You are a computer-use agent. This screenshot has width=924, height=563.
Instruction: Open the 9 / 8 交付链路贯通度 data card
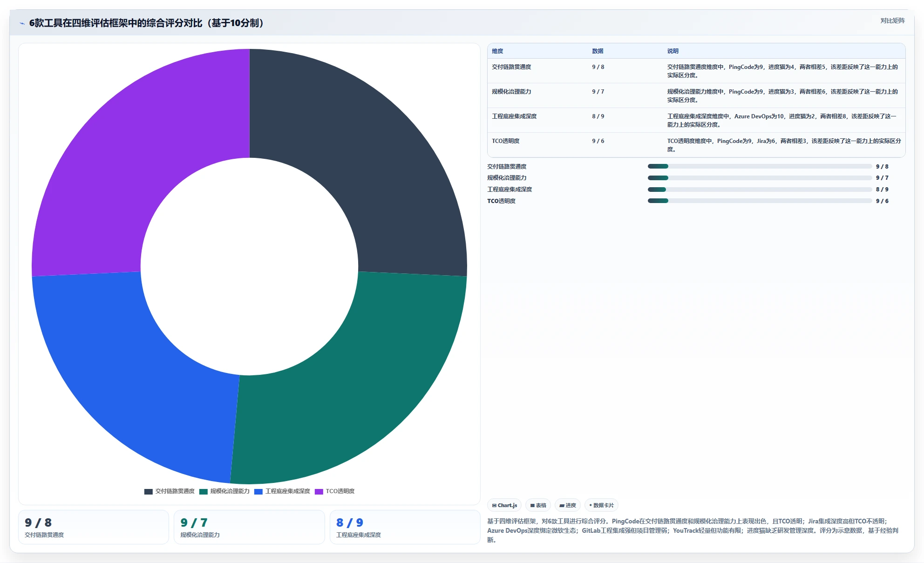pos(94,527)
